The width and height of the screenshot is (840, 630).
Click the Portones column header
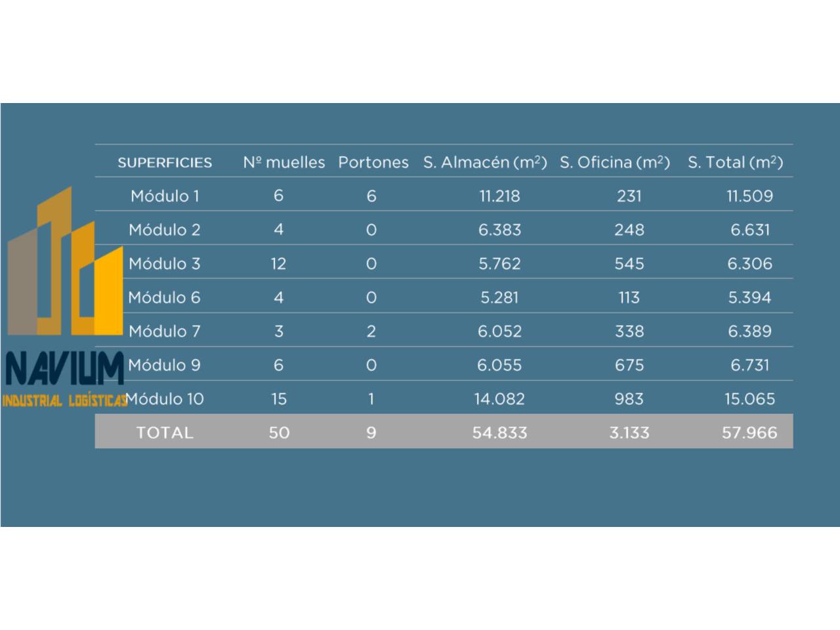tap(373, 163)
